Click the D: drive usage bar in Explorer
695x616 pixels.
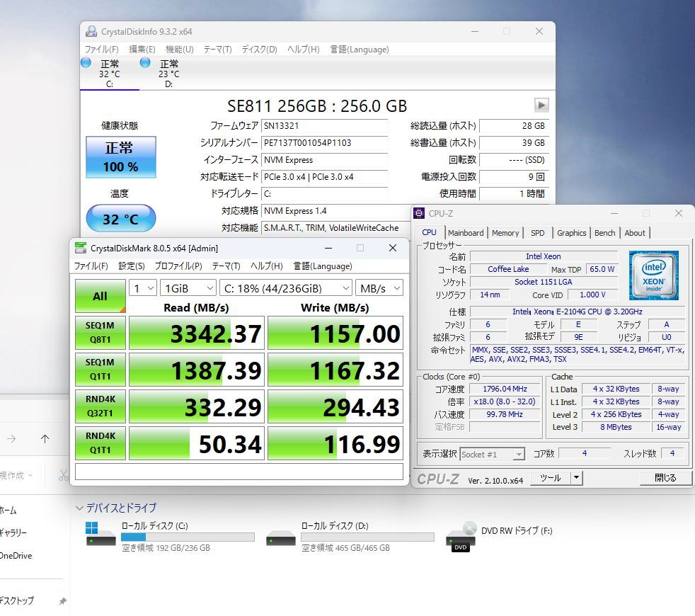[367, 537]
